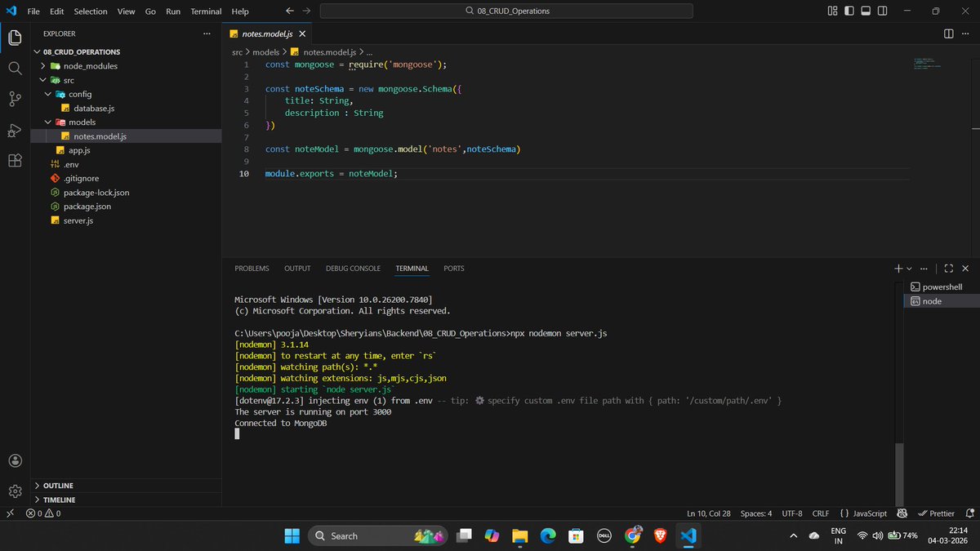980x551 pixels.
Task: Open the Windows Start button
Action: click(x=292, y=535)
